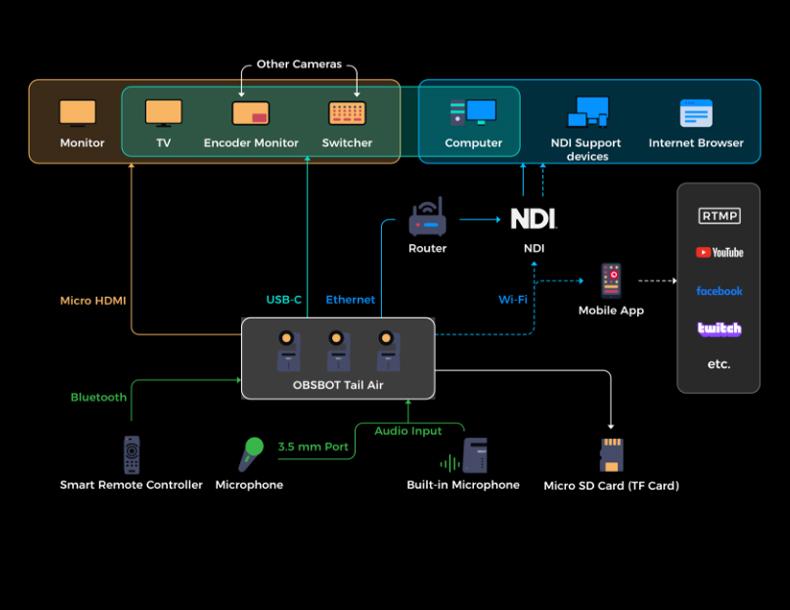Image resolution: width=790 pixels, height=610 pixels.
Task: Click the YouTube logo
Action: coord(719,253)
